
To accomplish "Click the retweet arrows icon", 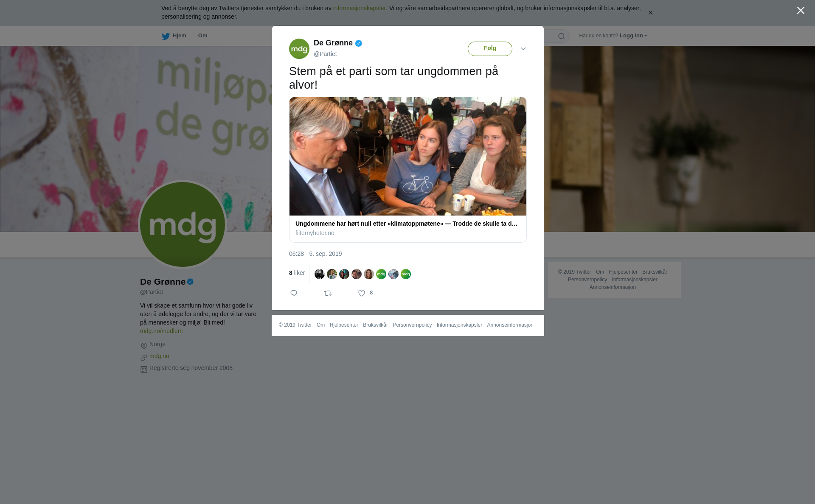I will (x=328, y=293).
